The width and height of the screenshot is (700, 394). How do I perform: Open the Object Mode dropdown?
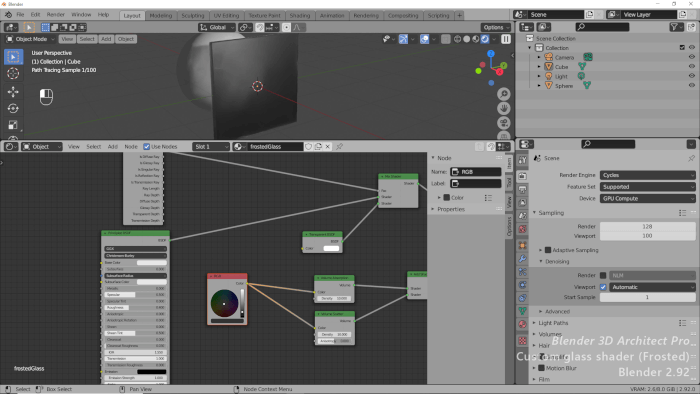(30, 39)
